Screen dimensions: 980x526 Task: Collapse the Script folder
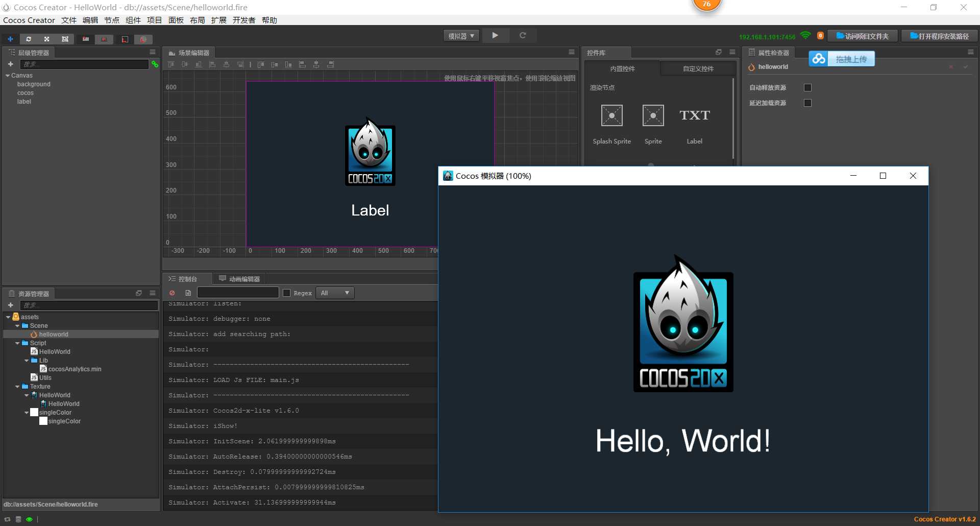click(17, 343)
